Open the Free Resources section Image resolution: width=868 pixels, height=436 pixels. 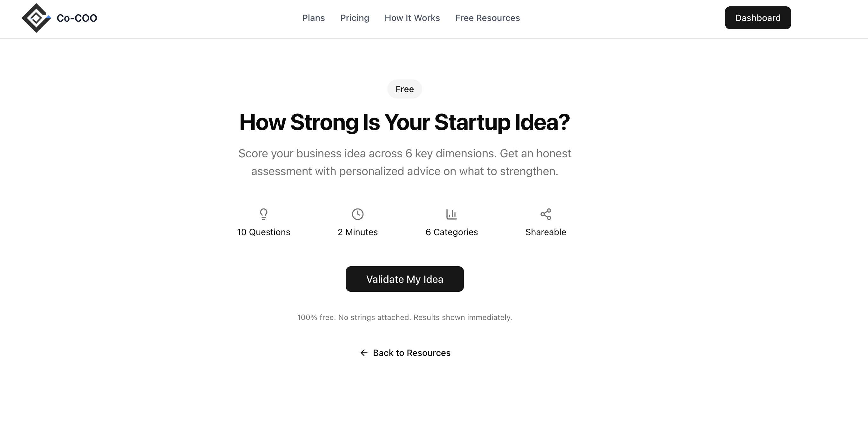click(x=487, y=18)
